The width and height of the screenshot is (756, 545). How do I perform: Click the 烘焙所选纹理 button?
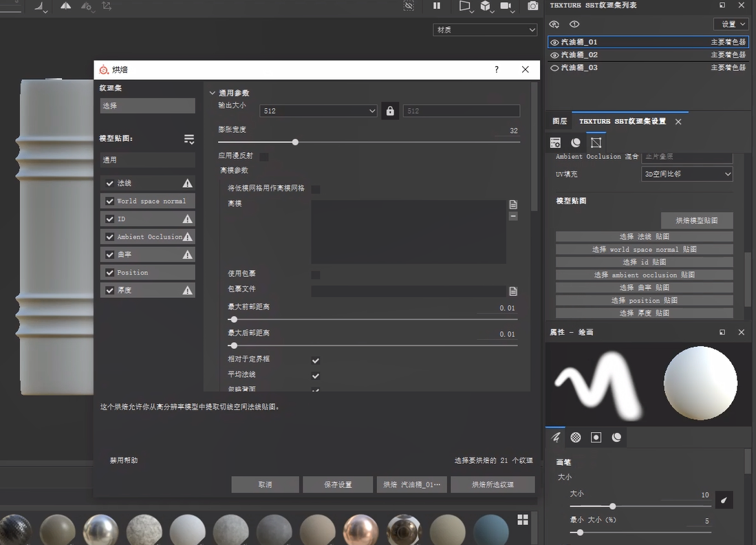(493, 484)
